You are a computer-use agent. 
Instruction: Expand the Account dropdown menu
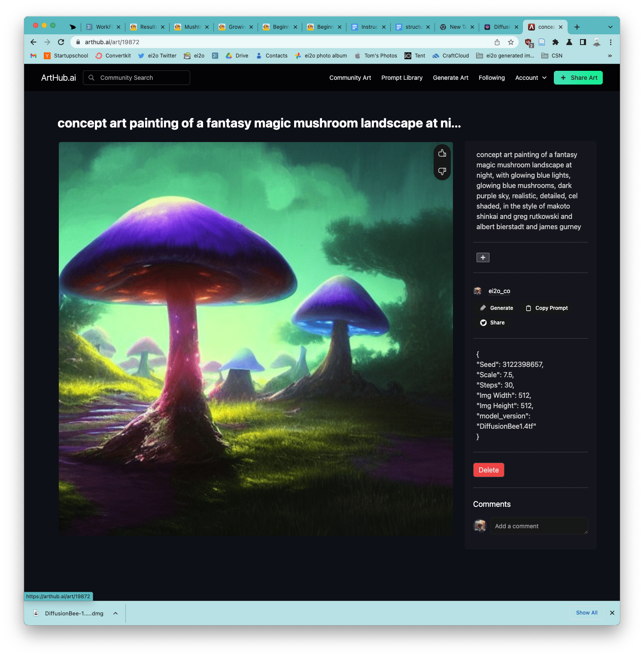pos(531,78)
